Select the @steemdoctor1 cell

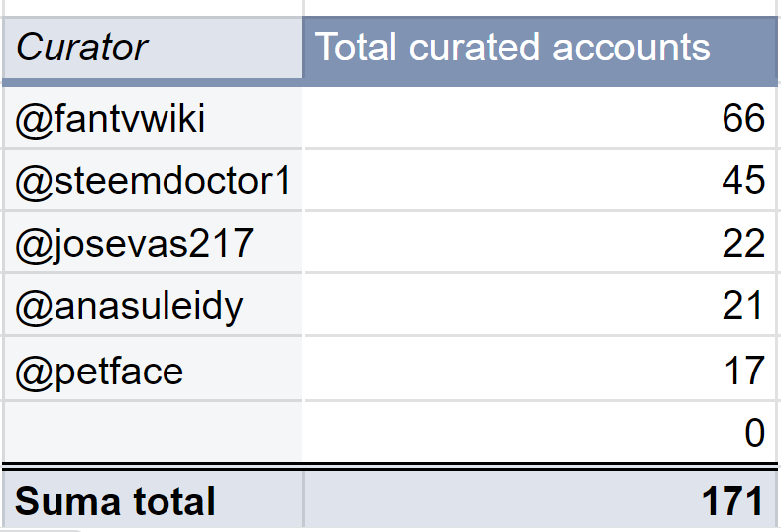click(152, 180)
